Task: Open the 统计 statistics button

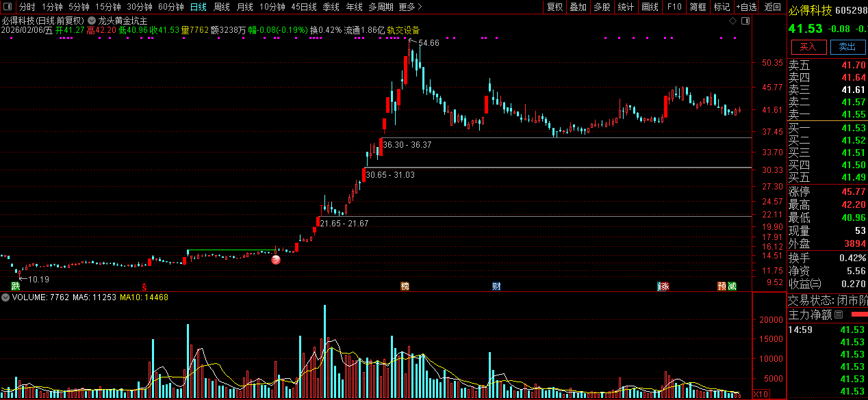Action: pos(626,7)
